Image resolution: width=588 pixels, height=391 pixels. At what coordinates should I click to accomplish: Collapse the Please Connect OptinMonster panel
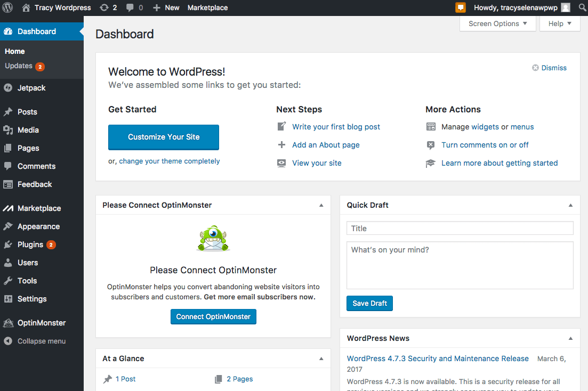pyautogui.click(x=321, y=206)
